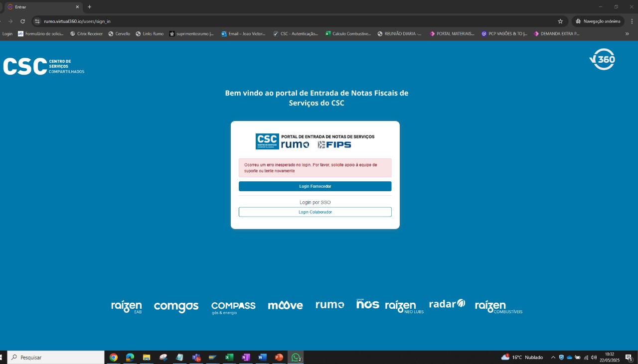
Task: Click the rumo logo in login card
Action: pos(295,144)
